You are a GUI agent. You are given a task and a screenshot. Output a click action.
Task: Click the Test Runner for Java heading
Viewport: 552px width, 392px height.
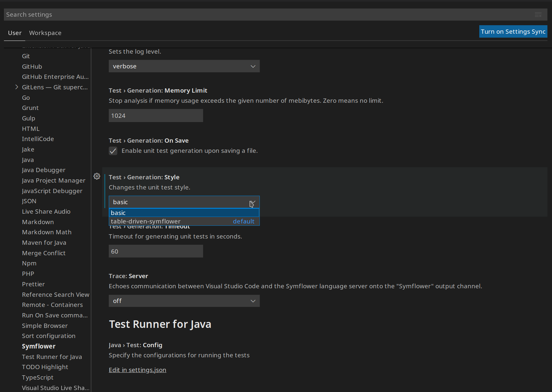[160, 324]
